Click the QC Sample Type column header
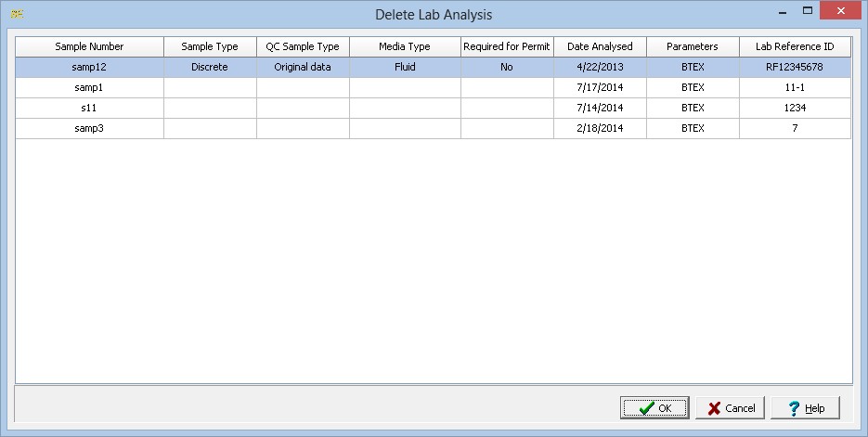868x437 pixels. (303, 46)
